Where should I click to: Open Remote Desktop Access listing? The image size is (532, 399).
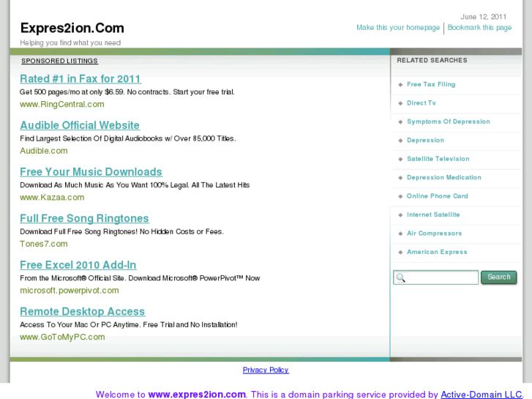(83, 311)
